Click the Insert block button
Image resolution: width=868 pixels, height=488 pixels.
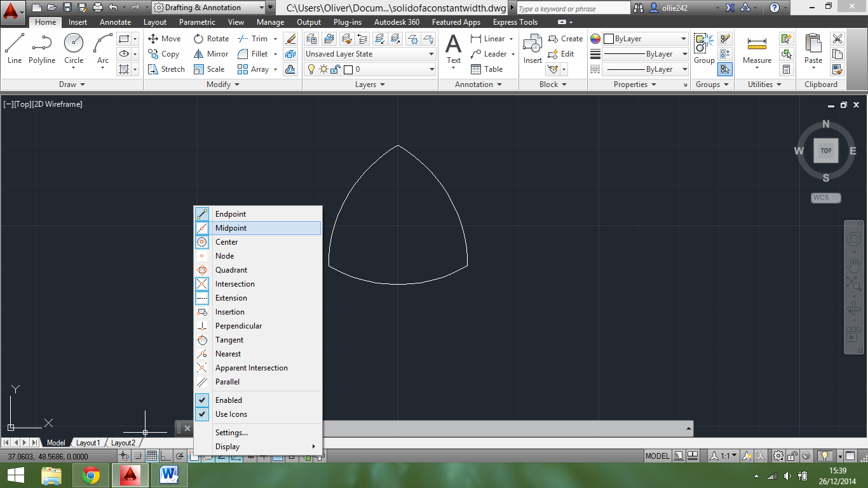tap(532, 50)
